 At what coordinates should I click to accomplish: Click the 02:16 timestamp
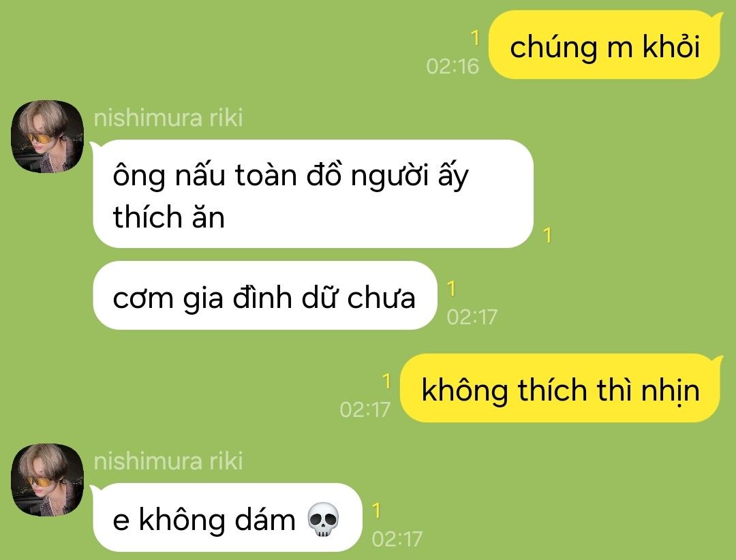pyautogui.click(x=453, y=66)
